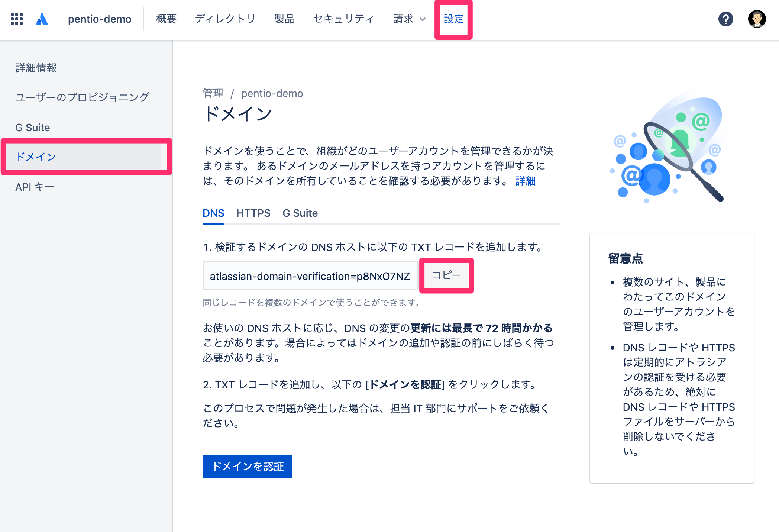This screenshot has width=779, height=532.
Task: Expand the 請求 dropdown menu
Action: tap(409, 19)
